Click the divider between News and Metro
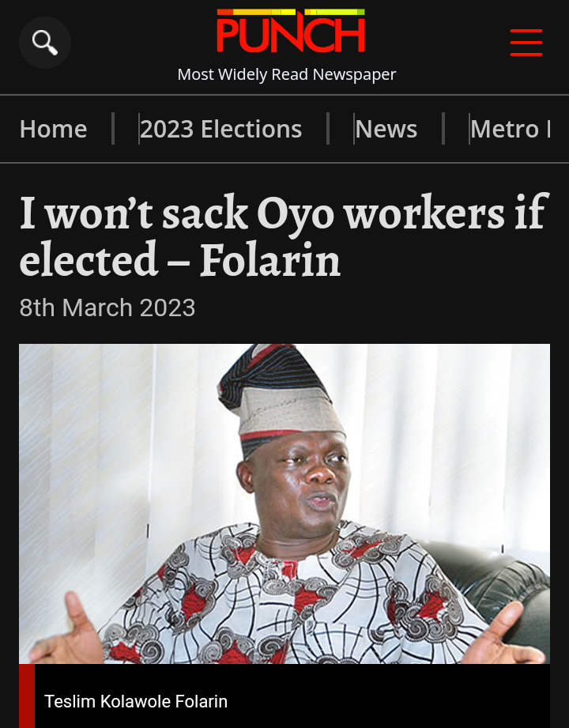This screenshot has width=569, height=728. (x=443, y=129)
